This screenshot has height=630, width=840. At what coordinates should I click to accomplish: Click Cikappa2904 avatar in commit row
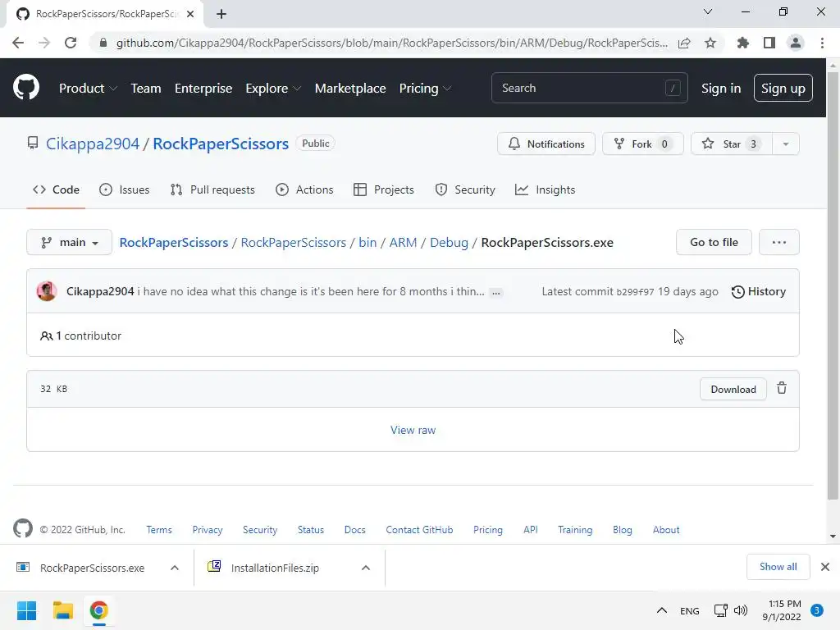tap(47, 291)
